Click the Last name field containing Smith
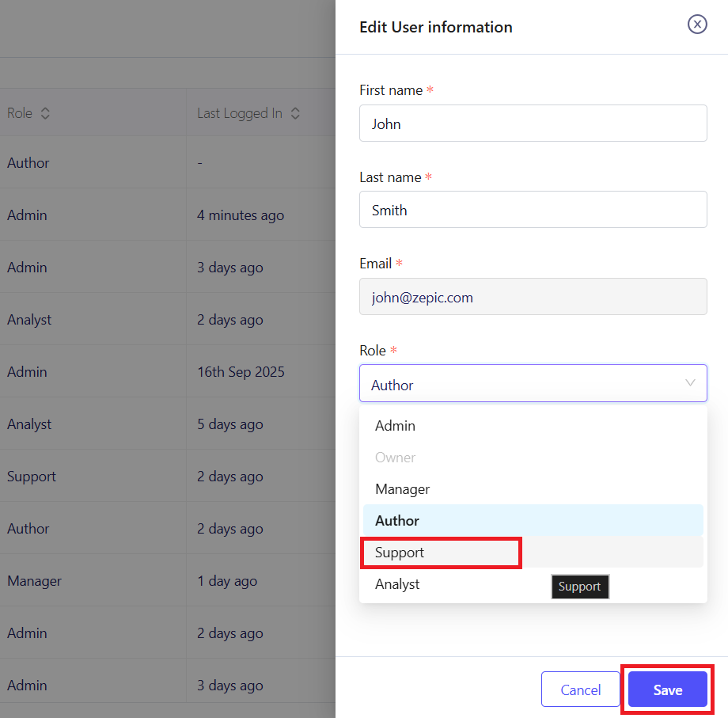This screenshot has height=718, width=728. coord(533,210)
